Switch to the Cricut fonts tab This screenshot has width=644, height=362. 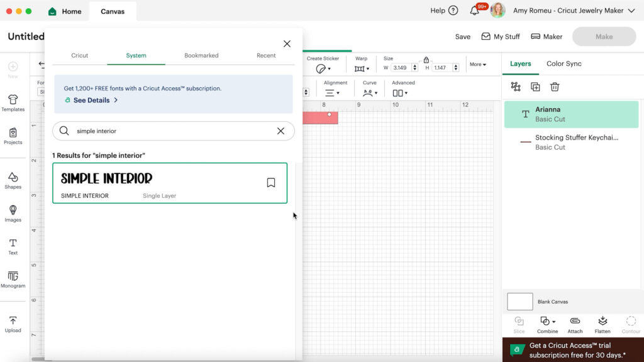tap(80, 55)
